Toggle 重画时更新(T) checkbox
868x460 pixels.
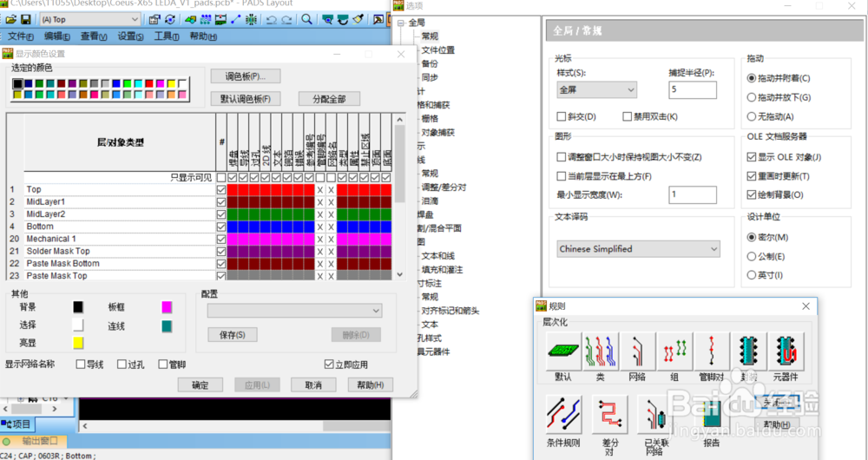[x=751, y=176]
